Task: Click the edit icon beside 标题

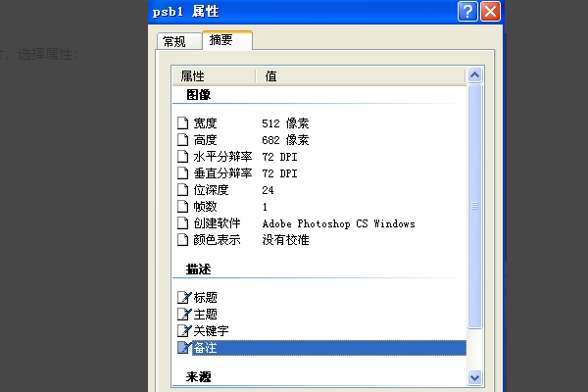Action: pos(184,298)
